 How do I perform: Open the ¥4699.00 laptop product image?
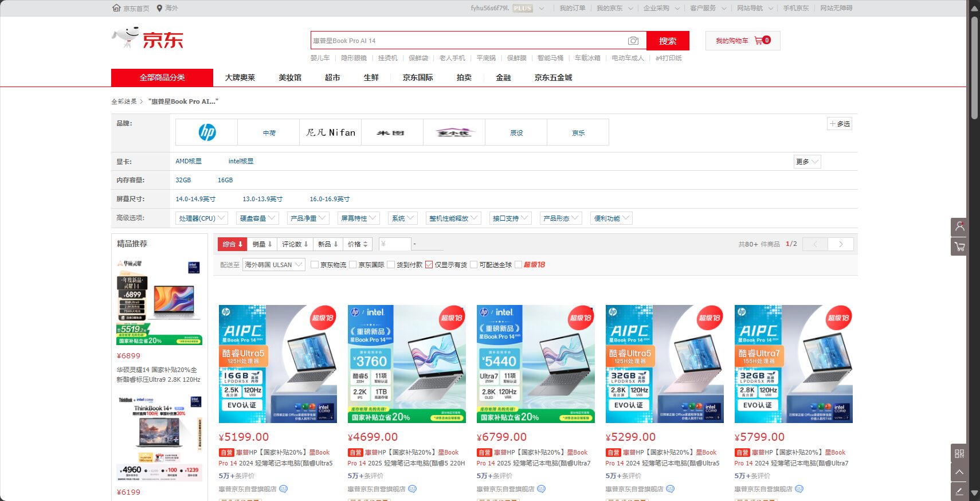point(407,364)
